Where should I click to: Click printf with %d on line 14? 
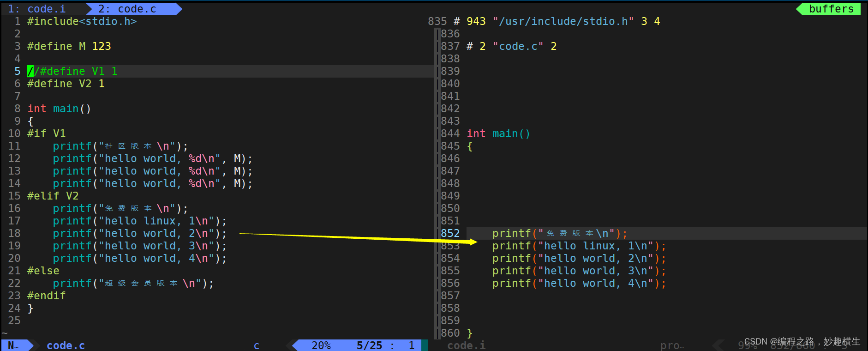coord(153,183)
